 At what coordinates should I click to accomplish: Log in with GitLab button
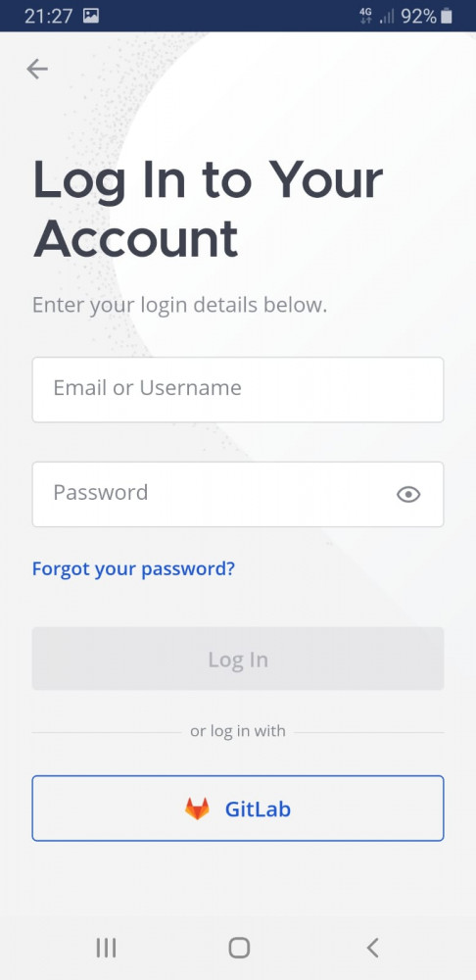point(238,808)
